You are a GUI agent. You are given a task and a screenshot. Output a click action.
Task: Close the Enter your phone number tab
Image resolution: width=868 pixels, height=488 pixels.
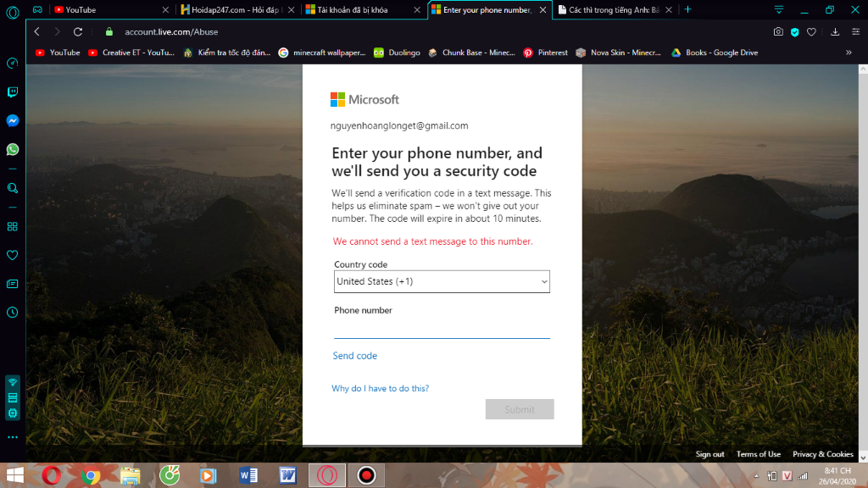(x=543, y=10)
